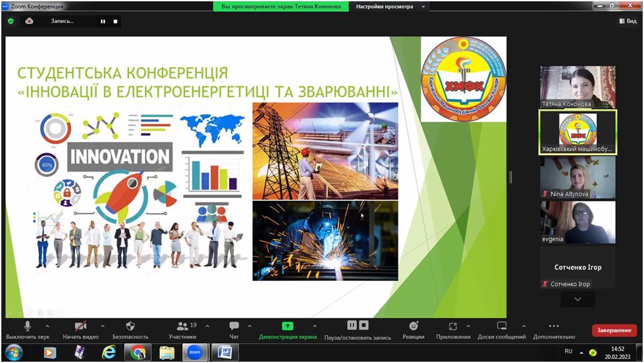Select Тетяна Кононова video thumbnail
The width and height of the screenshot is (644, 363).
[x=577, y=87]
